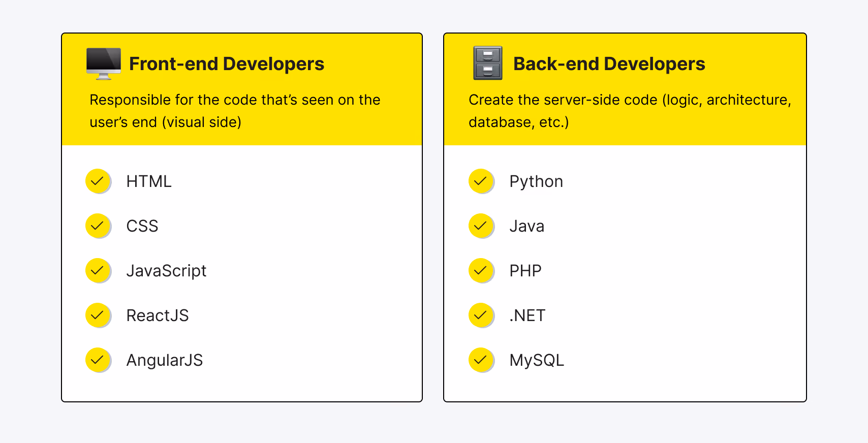Click the check icon beside ReactJS
The height and width of the screenshot is (443, 868).
point(98,315)
